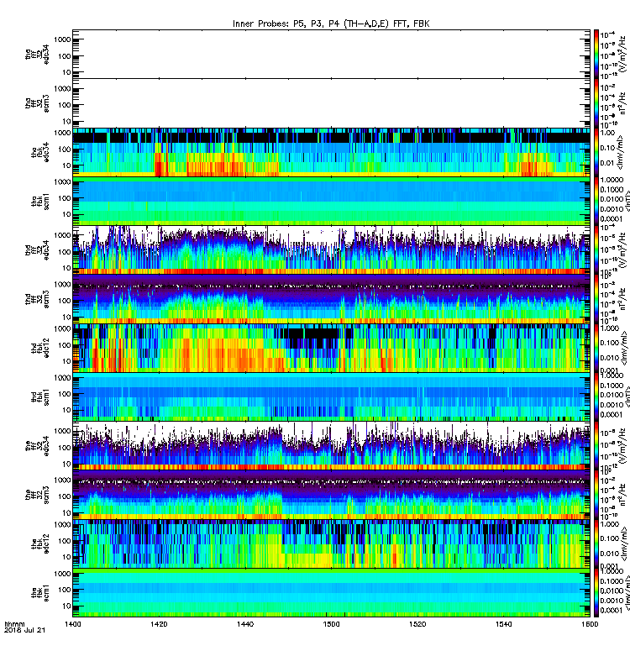The width and height of the screenshot is (630, 672).
Task: Click the "thd fbk edc12" y-axis label
Action: [x=40, y=348]
